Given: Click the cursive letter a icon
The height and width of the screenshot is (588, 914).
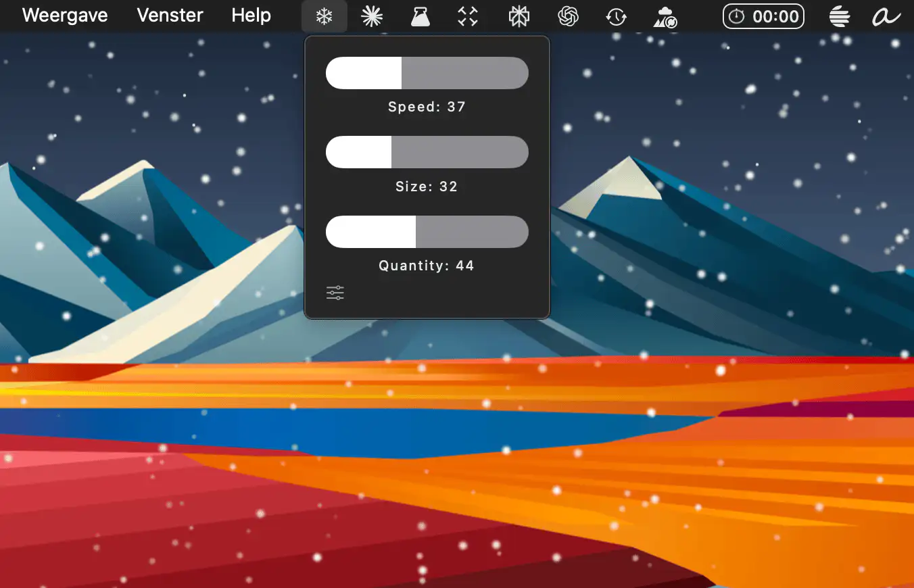Looking at the screenshot, I should pyautogui.click(x=886, y=16).
